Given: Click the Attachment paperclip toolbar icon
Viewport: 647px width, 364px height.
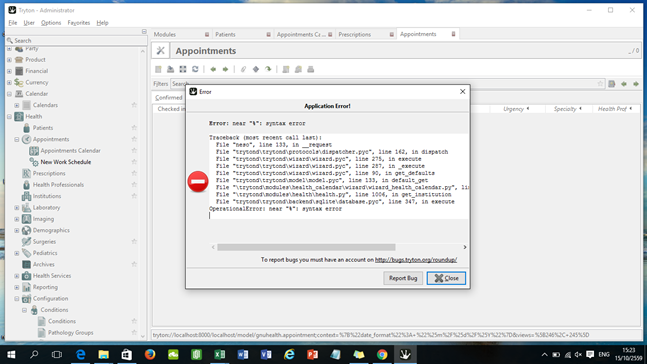Looking at the screenshot, I should [243, 69].
